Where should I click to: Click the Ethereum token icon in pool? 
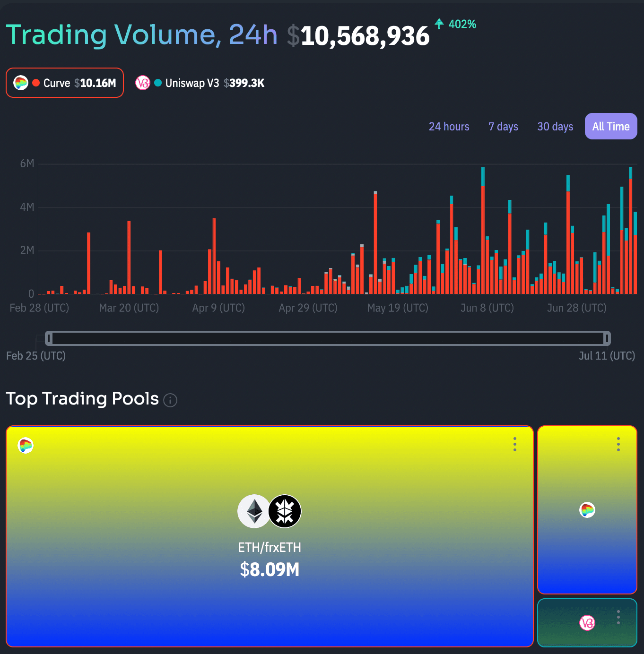point(254,511)
